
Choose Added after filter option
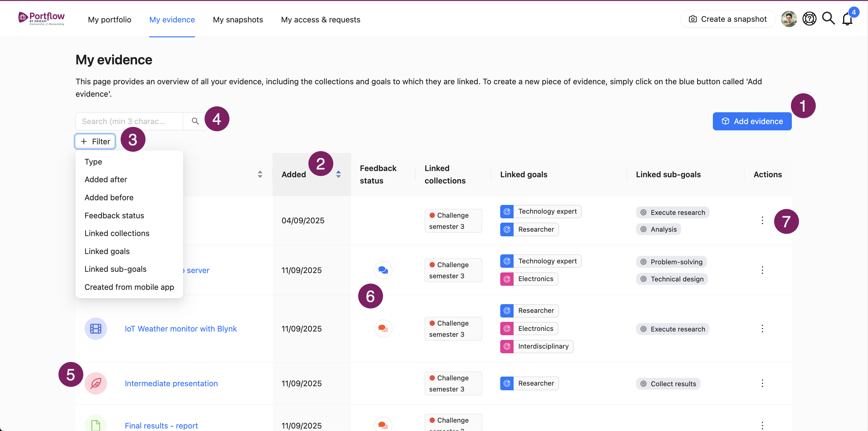click(x=129, y=179)
